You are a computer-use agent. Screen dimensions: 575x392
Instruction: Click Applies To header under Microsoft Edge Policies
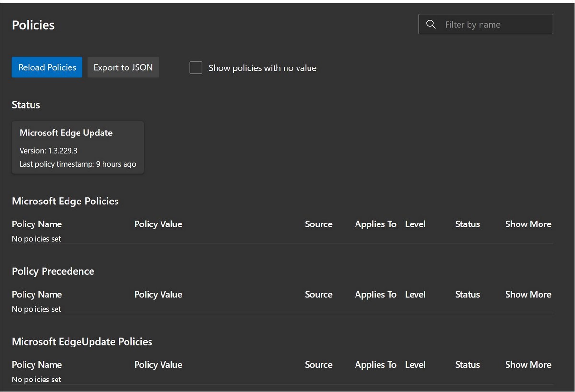tap(376, 224)
